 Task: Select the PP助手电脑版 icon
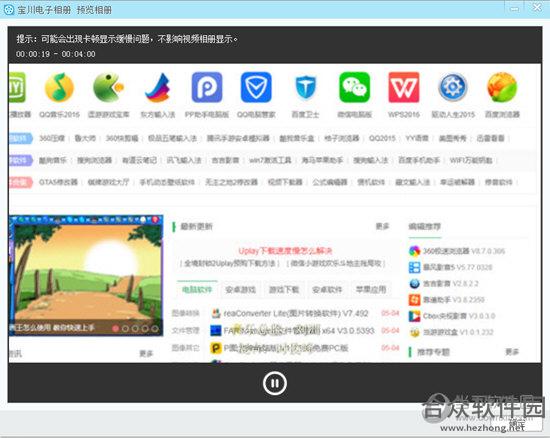[x=207, y=87]
